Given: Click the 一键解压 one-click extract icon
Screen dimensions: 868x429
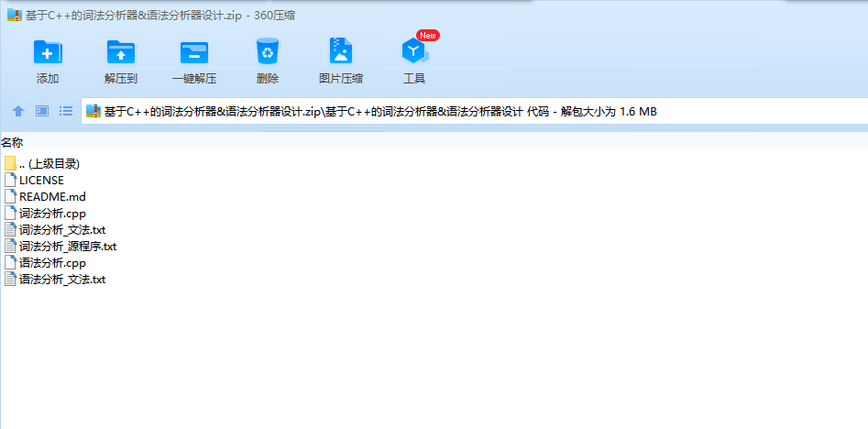Looking at the screenshot, I should pos(194,52).
